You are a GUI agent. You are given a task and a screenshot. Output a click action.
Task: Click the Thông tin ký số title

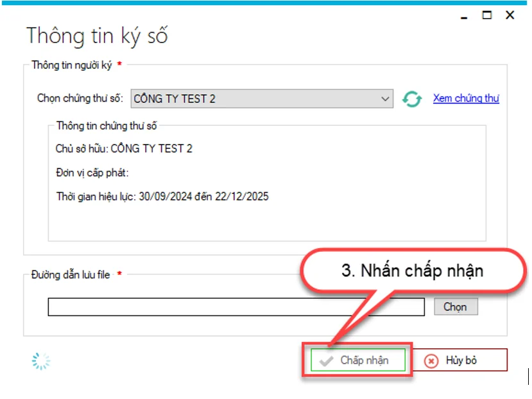[x=97, y=37]
